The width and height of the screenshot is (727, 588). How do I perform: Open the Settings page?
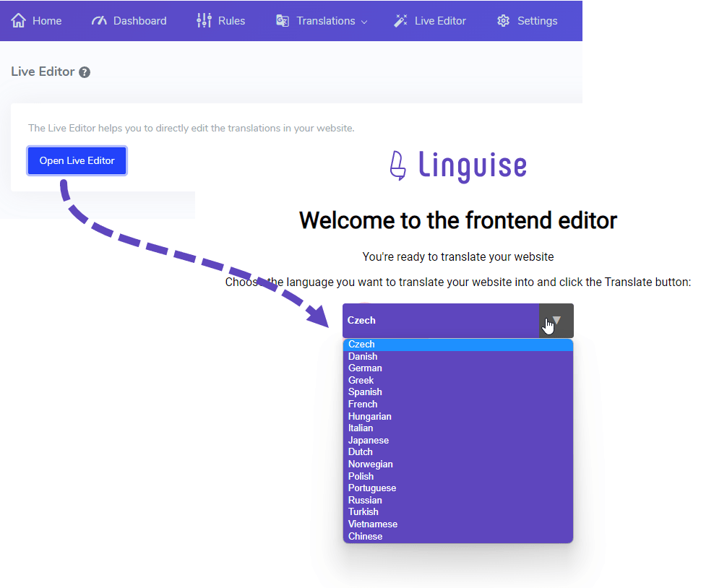point(527,21)
